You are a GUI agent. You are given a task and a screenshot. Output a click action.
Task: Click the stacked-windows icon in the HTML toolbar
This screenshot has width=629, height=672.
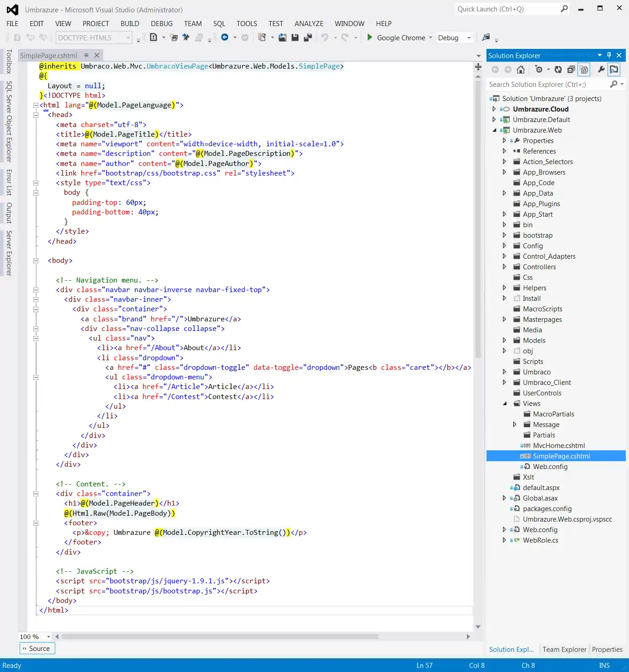174,37
